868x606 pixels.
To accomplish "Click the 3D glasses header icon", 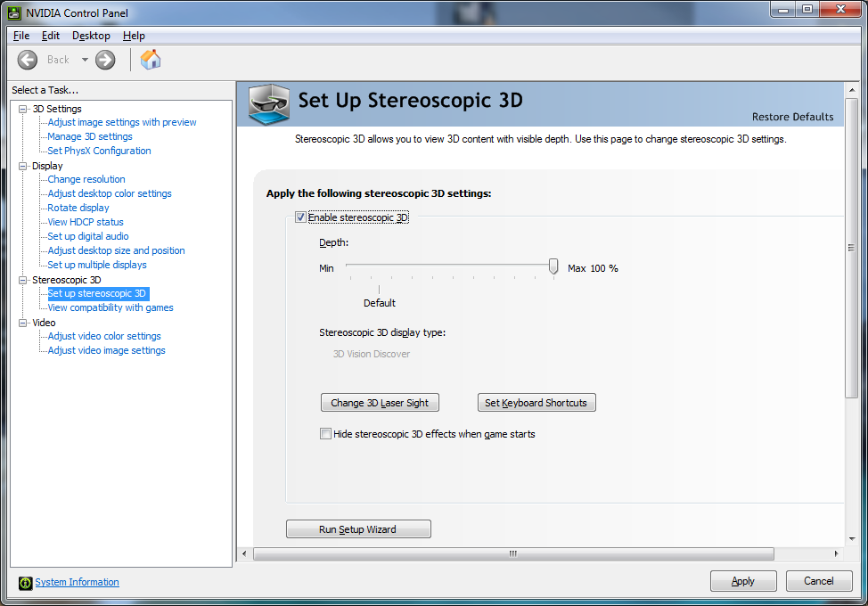I will 269,103.
